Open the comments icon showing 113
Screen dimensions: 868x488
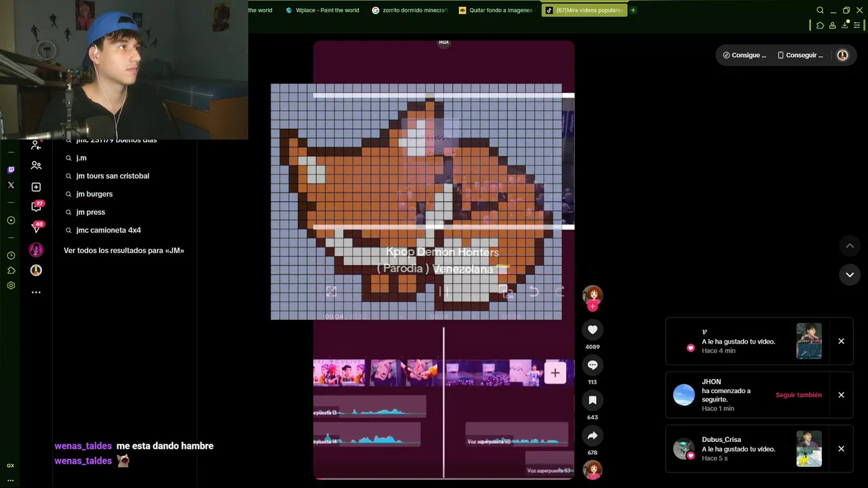pyautogui.click(x=592, y=365)
